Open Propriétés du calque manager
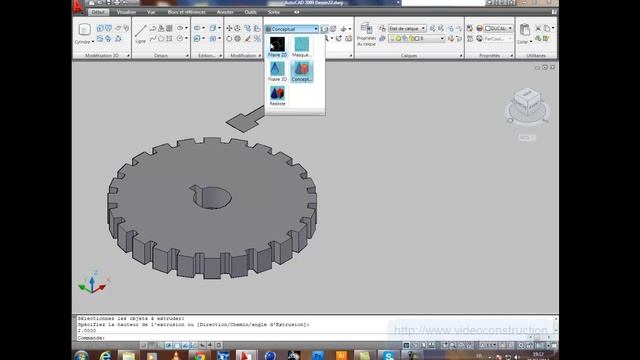This screenshot has height=360, width=640. point(366,34)
